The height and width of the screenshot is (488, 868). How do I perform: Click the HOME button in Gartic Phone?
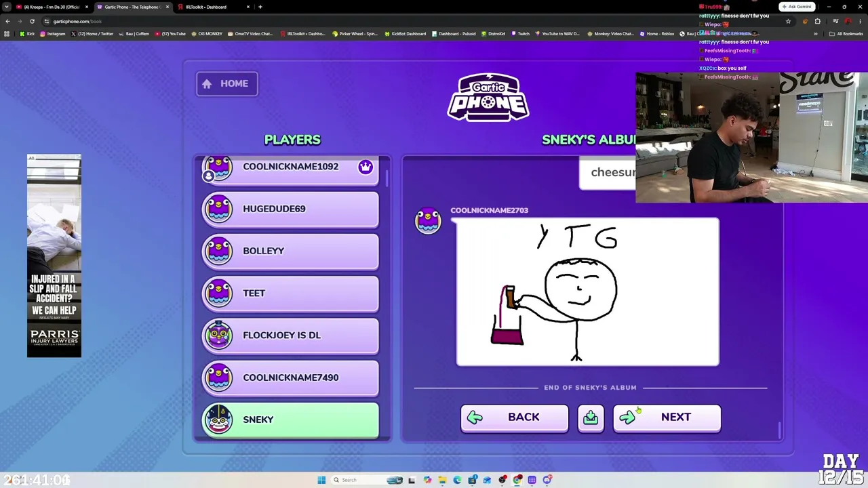coord(226,83)
